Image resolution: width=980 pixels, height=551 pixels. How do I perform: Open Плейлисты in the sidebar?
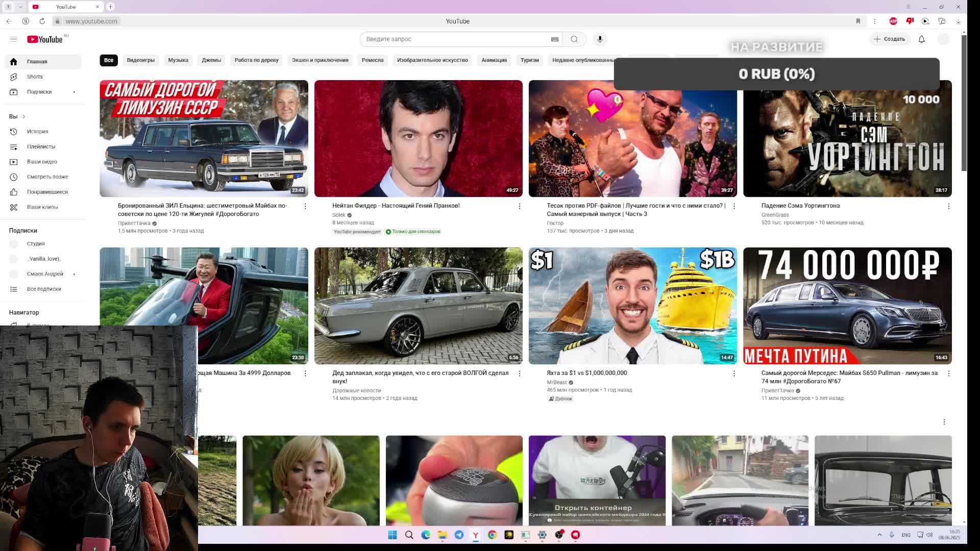pos(43,147)
